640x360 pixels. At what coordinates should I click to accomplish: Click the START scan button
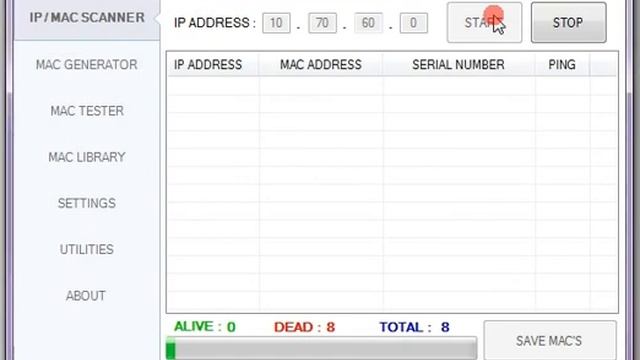click(484, 22)
